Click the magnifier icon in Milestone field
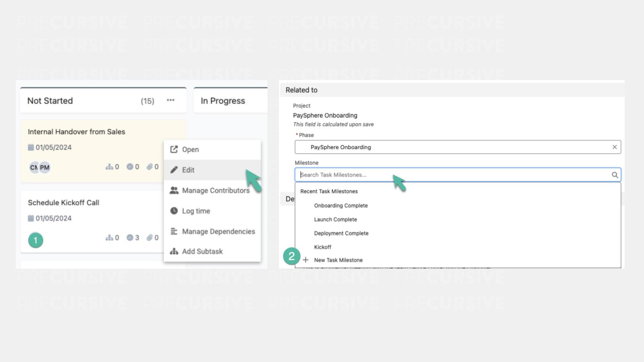644x362 pixels. tap(615, 175)
